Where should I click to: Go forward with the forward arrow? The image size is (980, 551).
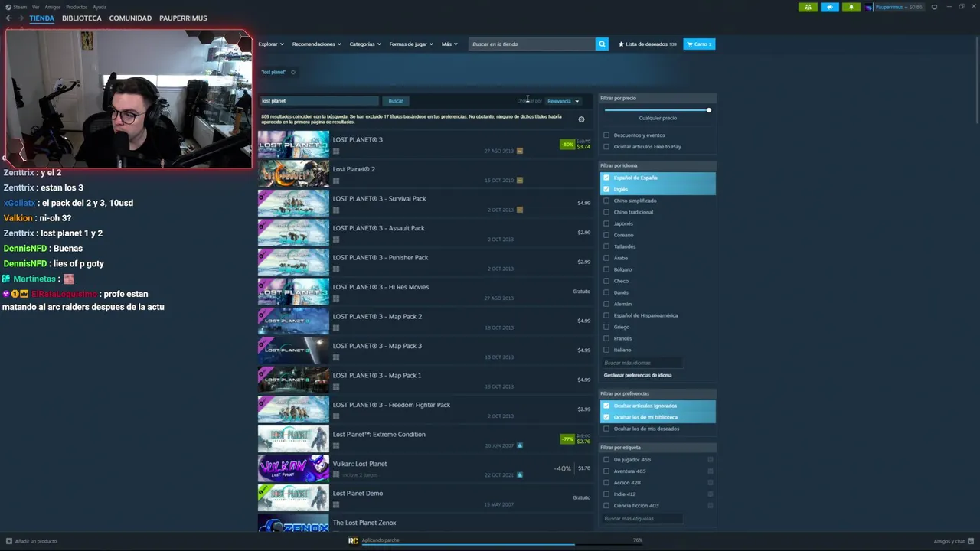coord(21,18)
